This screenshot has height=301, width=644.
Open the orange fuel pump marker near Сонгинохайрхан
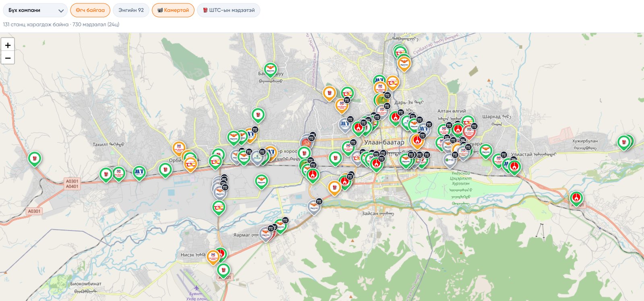329,93
